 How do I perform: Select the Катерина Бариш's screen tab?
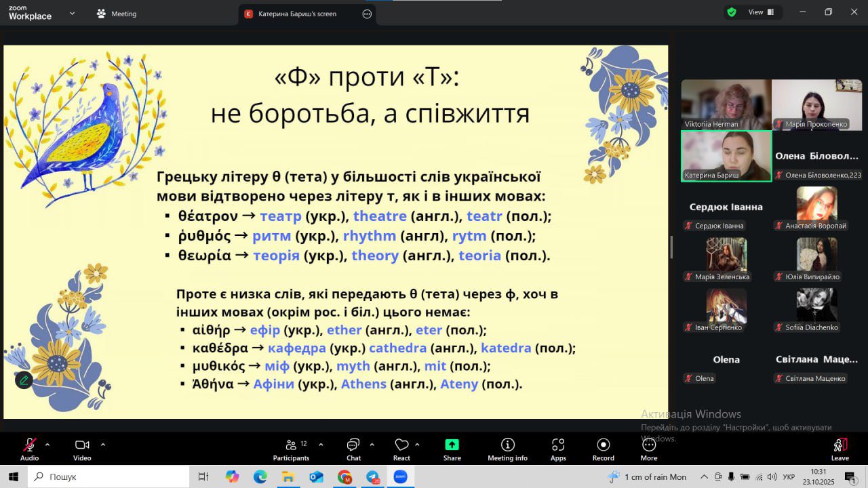(x=297, y=14)
